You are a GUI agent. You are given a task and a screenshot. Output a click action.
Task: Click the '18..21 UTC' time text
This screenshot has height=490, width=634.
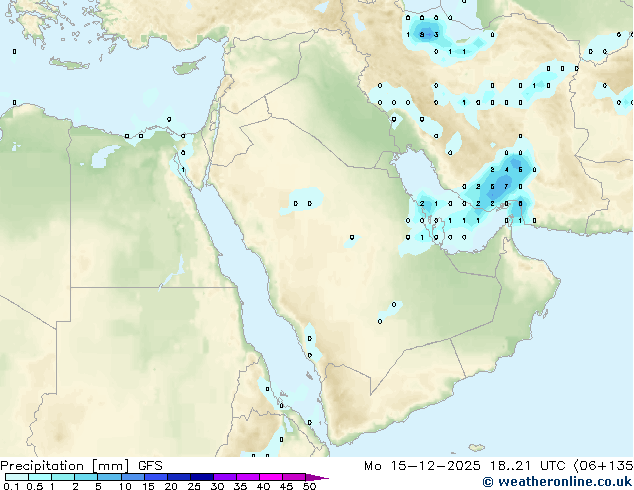tap(526, 466)
